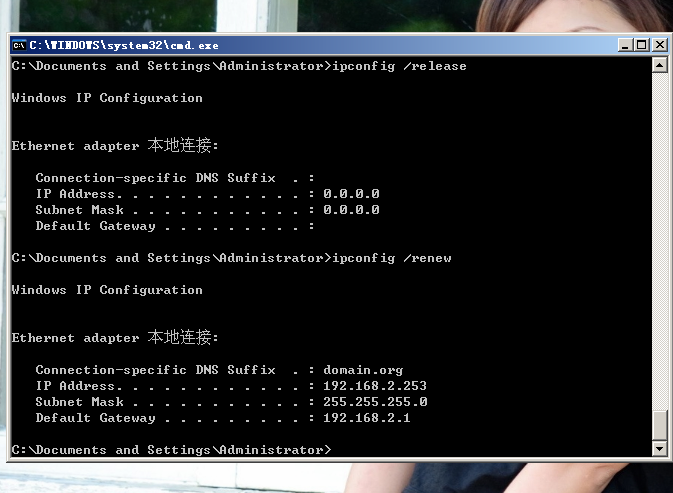673x493 pixels.
Task: Click the vertical scrollbar thumb
Action: click(659, 425)
